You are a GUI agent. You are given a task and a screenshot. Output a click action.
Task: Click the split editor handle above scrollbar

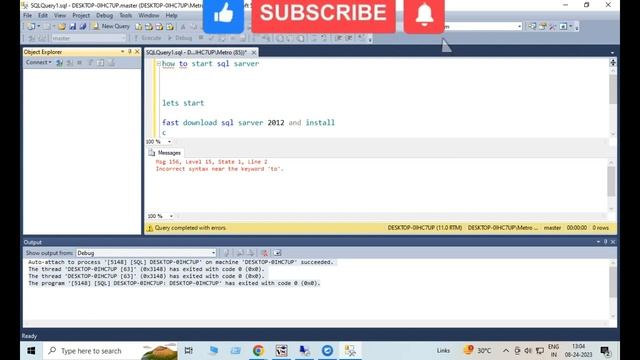click(613, 62)
